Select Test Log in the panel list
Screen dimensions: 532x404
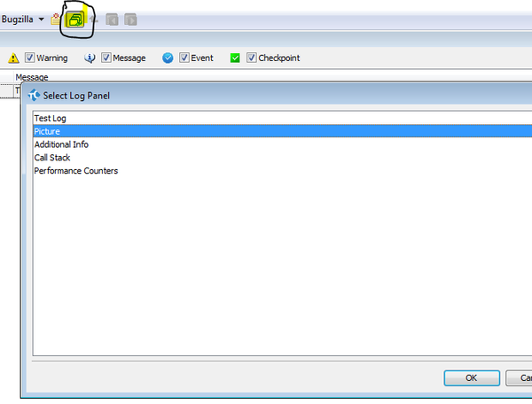point(282,119)
